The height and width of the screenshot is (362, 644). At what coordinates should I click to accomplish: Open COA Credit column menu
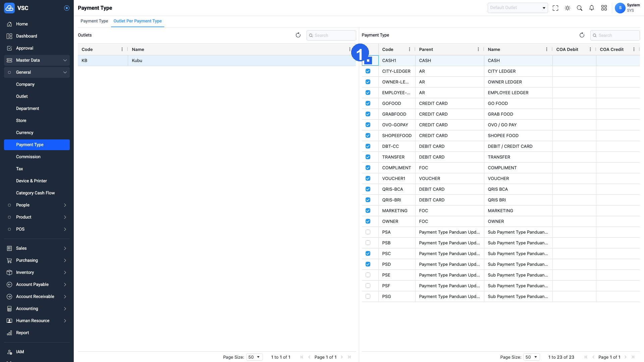pos(634,49)
